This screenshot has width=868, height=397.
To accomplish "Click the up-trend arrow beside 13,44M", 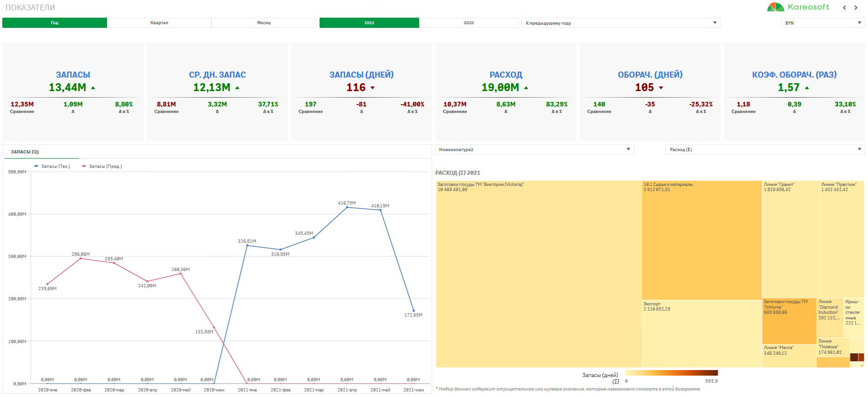I will coord(93,88).
